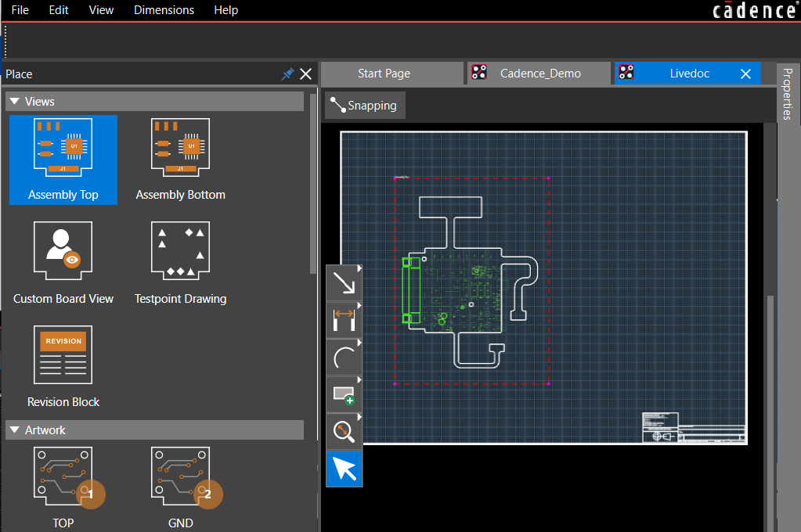Image resolution: width=801 pixels, height=532 pixels.
Task: Expand the add view tool flyout arrow
Action: click(x=359, y=380)
